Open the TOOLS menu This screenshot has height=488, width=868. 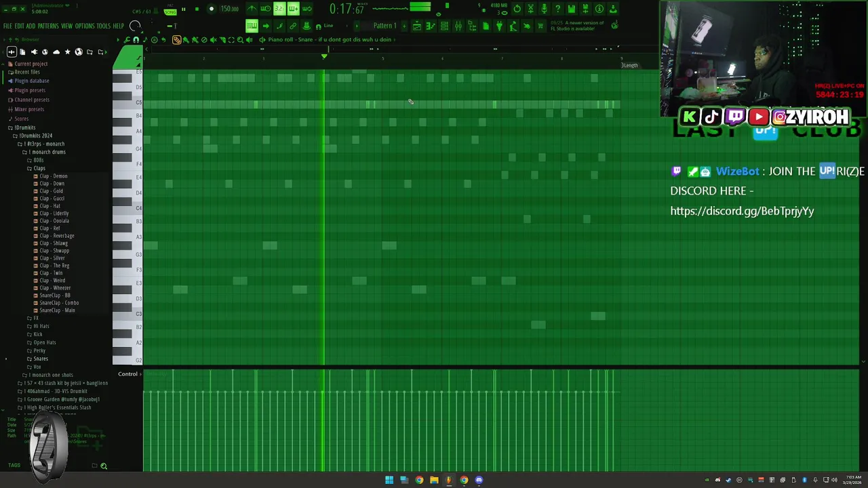pyautogui.click(x=103, y=26)
